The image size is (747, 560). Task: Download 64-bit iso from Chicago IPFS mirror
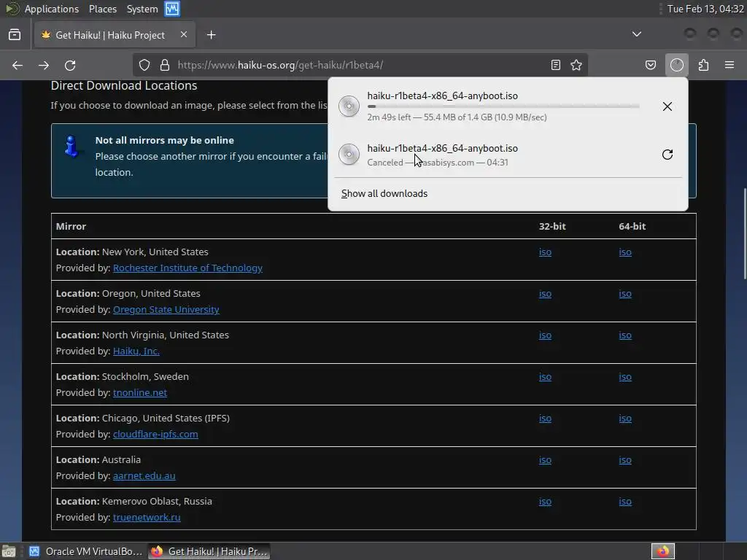coord(625,419)
